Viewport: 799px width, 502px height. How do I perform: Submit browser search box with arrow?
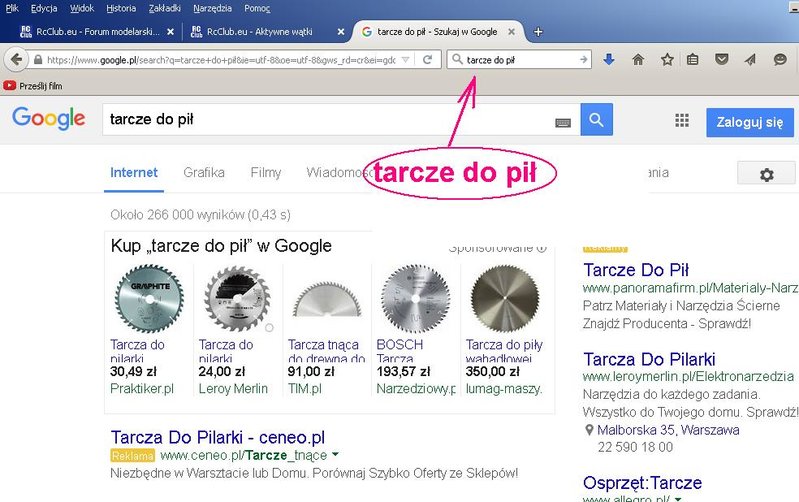coord(583,60)
